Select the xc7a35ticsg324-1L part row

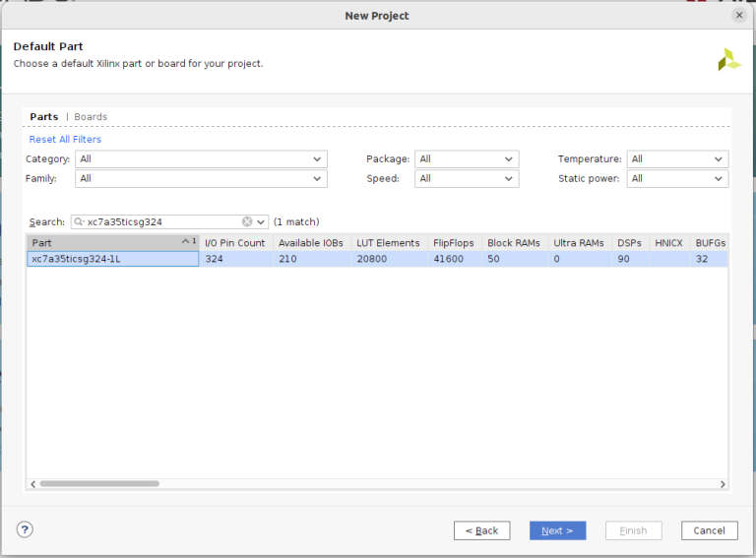pyautogui.click(x=112, y=260)
